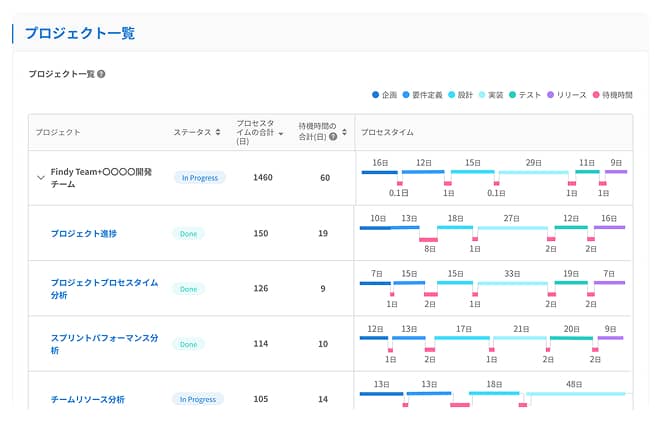662x422 pixels.
Task: Click 9日 release bar in Findy Team row
Action: tap(616, 172)
